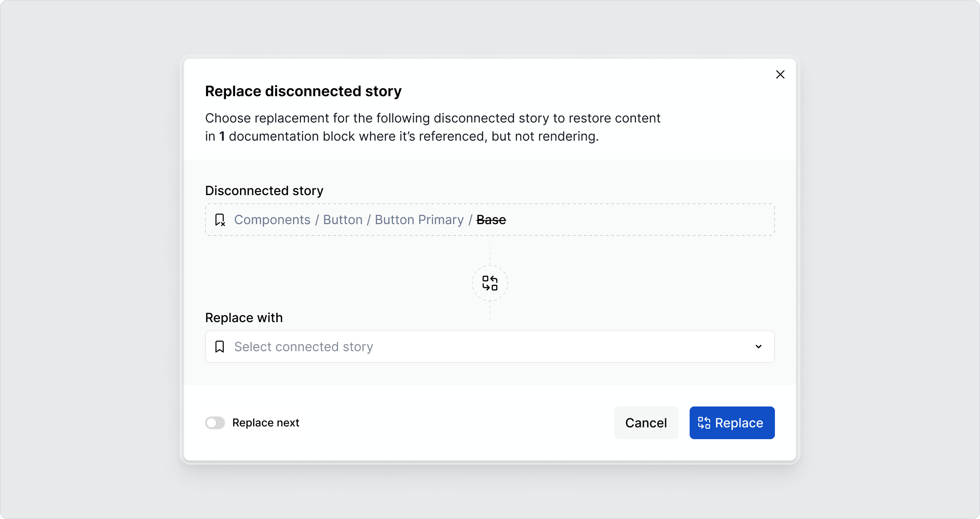Open the Button breadcrumb link
The width and height of the screenshot is (980, 519).
click(343, 220)
